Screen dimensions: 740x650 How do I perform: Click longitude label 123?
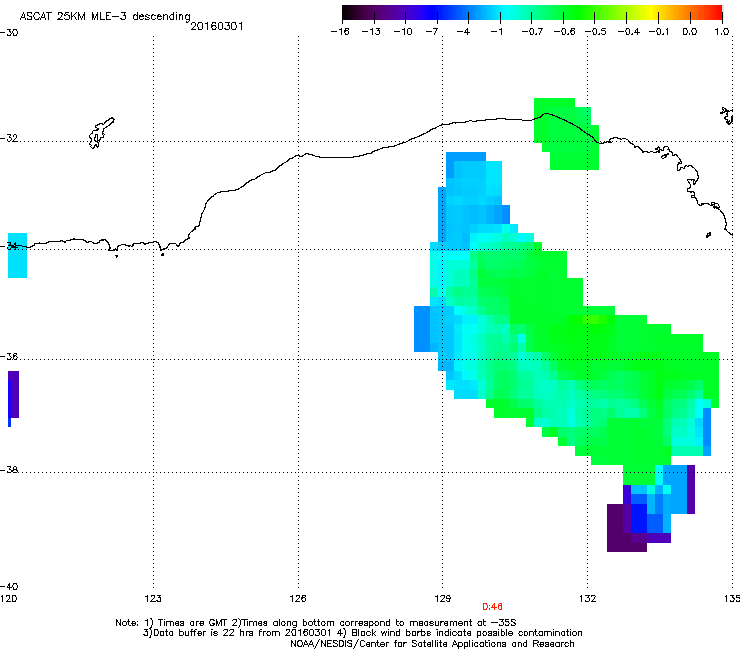click(153, 599)
